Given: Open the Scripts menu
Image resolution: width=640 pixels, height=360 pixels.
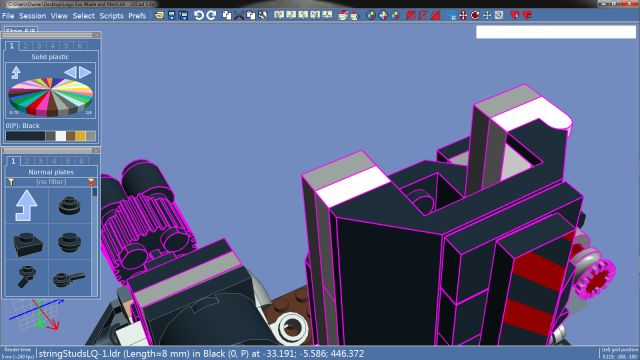Looking at the screenshot, I should coord(111,16).
